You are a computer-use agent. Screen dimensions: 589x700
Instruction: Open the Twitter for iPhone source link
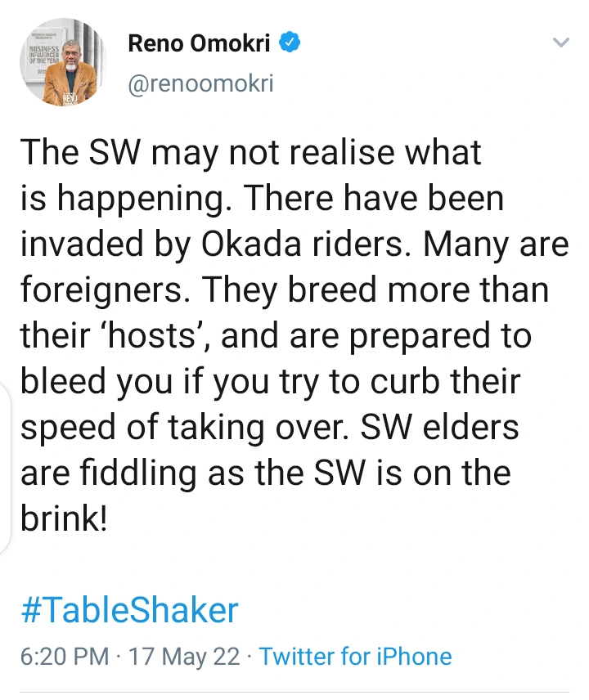point(355,656)
